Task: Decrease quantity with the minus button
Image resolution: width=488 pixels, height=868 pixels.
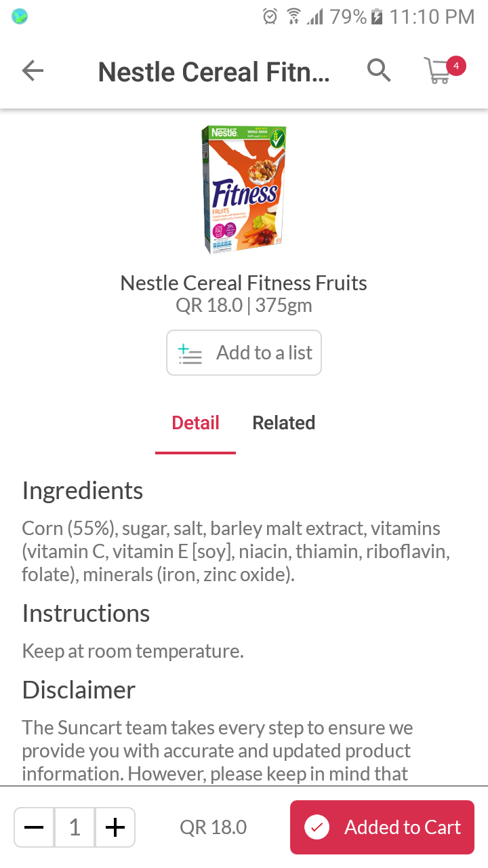Action: pyautogui.click(x=34, y=827)
